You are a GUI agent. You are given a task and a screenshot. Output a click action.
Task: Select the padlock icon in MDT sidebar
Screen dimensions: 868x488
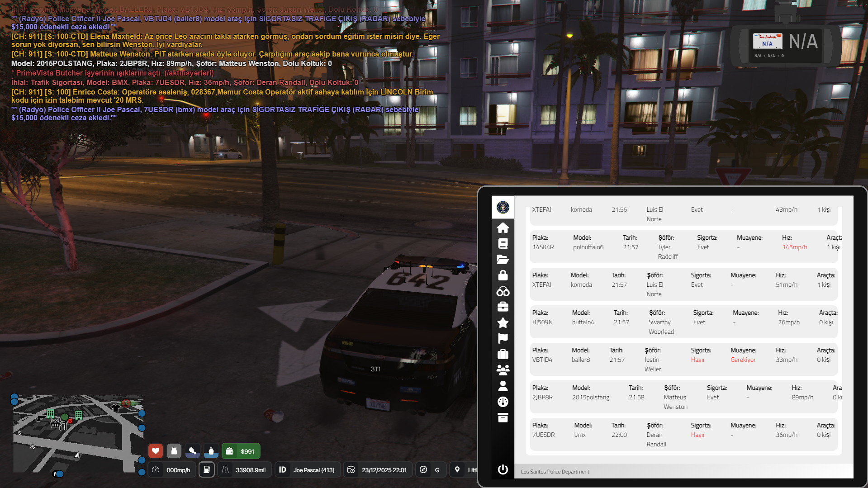503,275
